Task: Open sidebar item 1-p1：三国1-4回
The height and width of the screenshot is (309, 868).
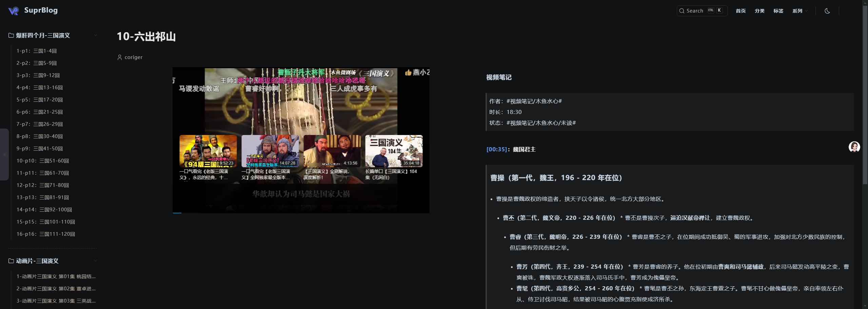Action: pos(37,51)
